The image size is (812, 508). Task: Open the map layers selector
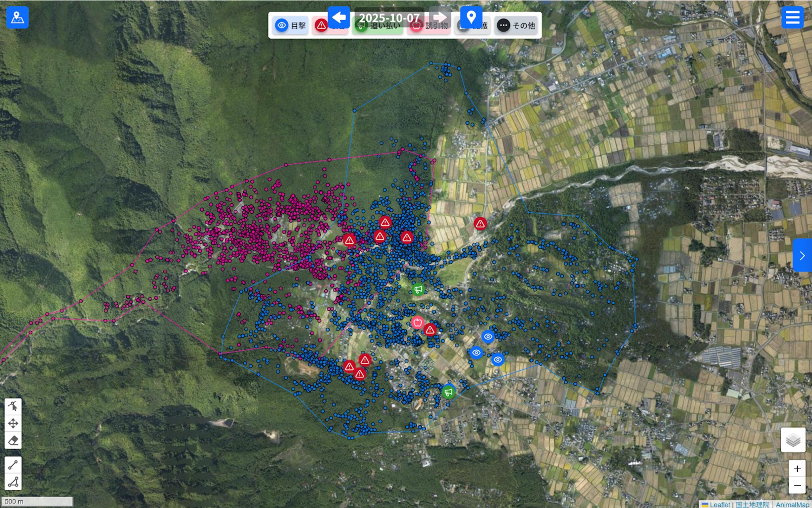pyautogui.click(x=793, y=440)
